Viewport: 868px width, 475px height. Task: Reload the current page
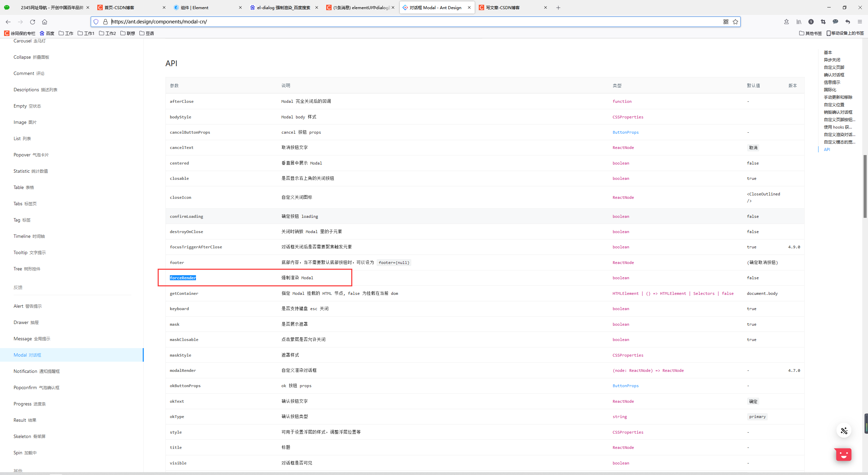pyautogui.click(x=33, y=22)
